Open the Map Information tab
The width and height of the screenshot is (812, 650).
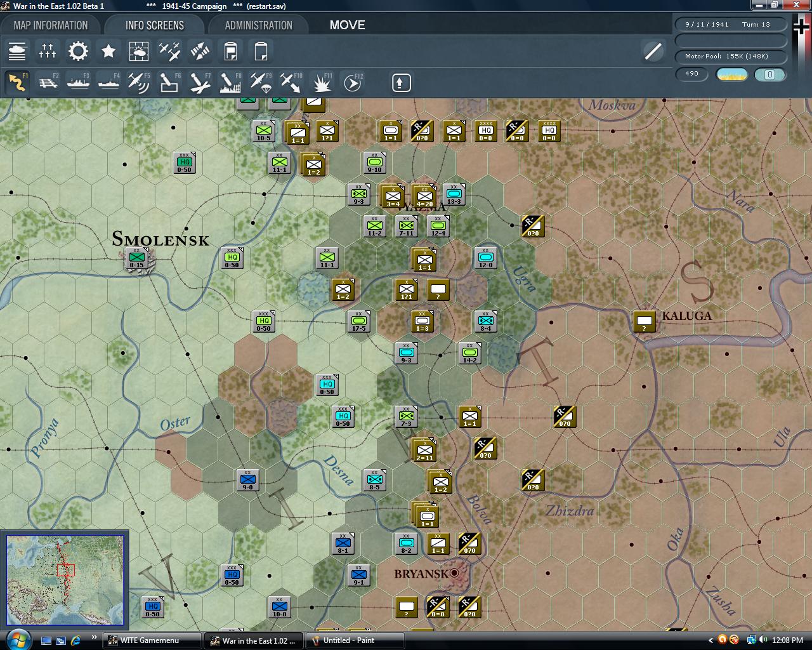51,25
